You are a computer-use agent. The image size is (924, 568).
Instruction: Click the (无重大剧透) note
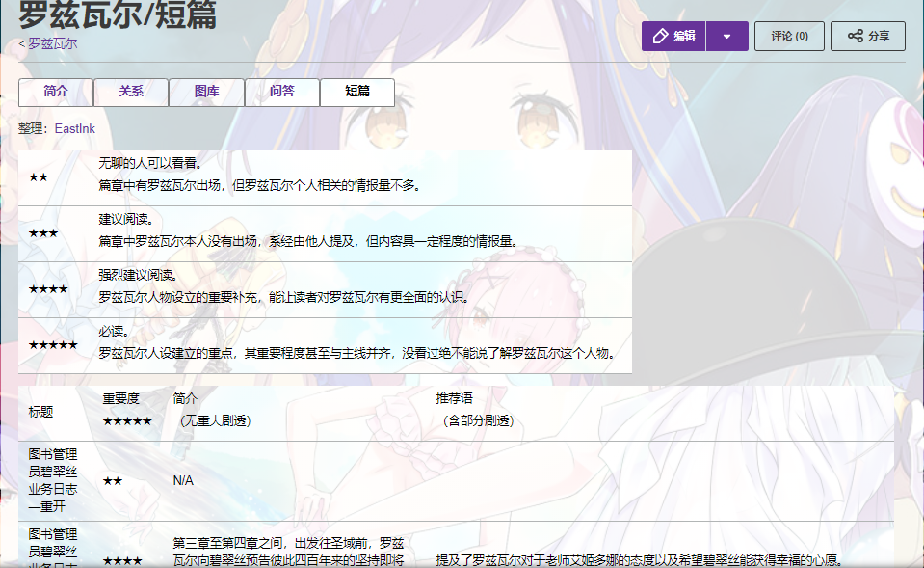click(x=215, y=421)
